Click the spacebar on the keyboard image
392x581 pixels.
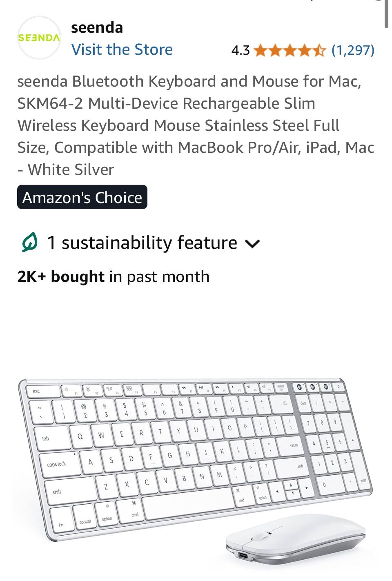[188, 504]
